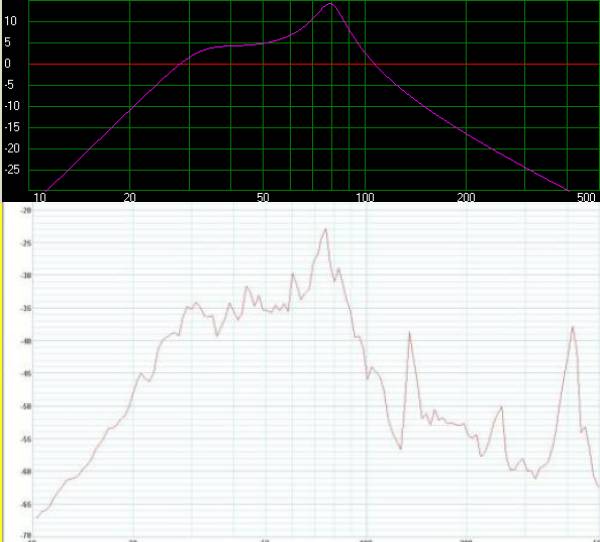
Task: Click the -20 label on the black chart axis
Action: tap(11, 148)
